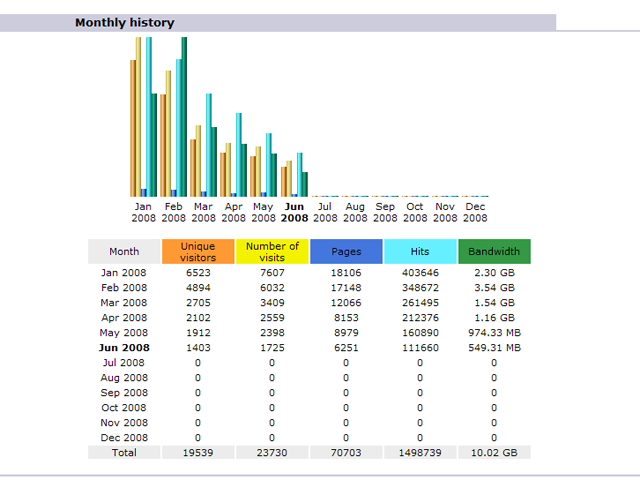Screen dimensions: 640x480
Task: Click hits value 111660
Action: pos(420,348)
